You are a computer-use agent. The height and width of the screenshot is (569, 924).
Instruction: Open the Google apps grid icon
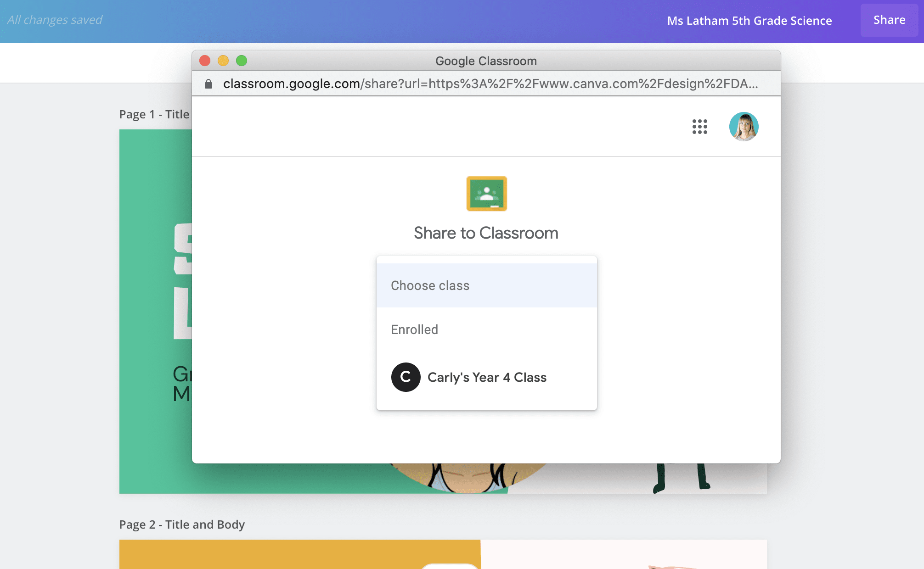point(699,127)
